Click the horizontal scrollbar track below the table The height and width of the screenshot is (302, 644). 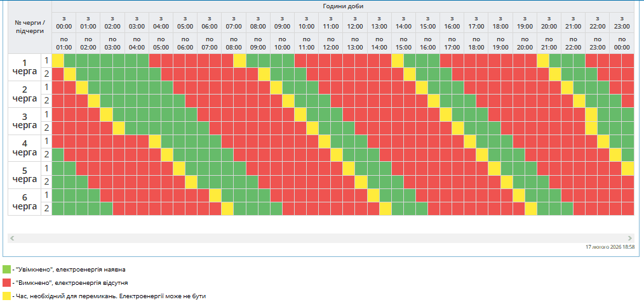(x=321, y=237)
